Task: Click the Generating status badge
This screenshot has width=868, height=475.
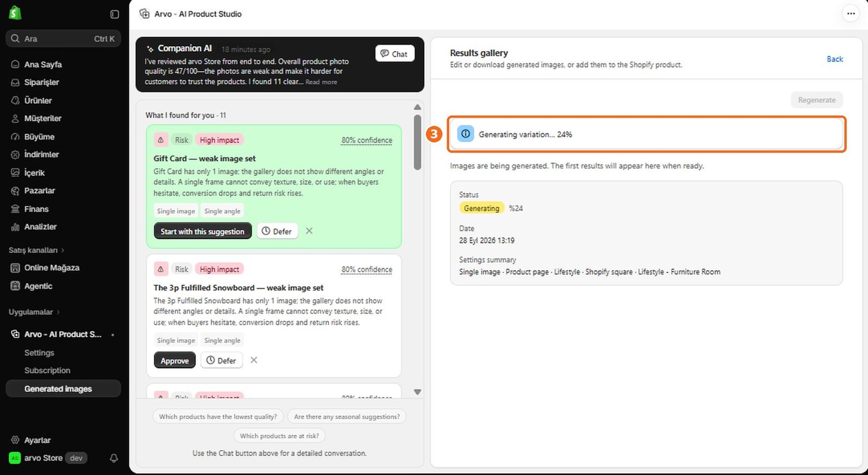Action: click(482, 208)
